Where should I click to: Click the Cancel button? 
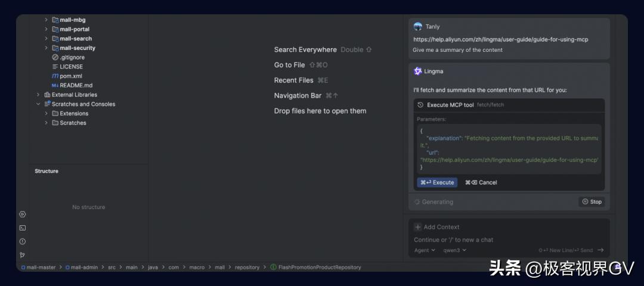(x=481, y=182)
